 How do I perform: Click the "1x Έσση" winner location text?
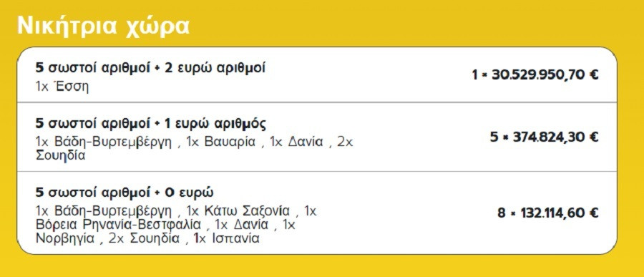[62, 87]
